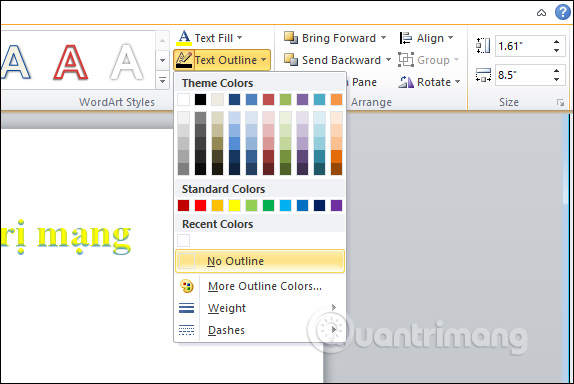This screenshot has height=384, width=574.
Task: Click the Text Outline button label
Action: tap(226, 60)
